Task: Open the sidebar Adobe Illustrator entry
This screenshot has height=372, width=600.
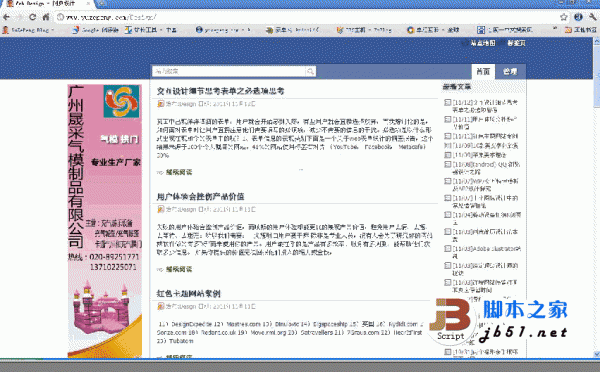Action: point(487,252)
